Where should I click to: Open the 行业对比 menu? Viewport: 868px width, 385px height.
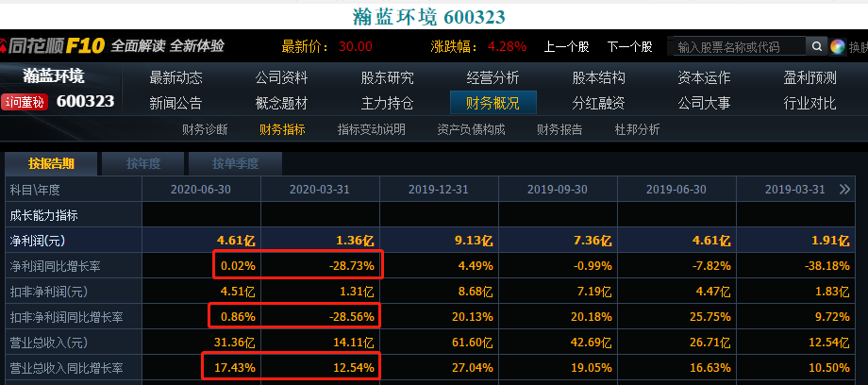[x=810, y=103]
